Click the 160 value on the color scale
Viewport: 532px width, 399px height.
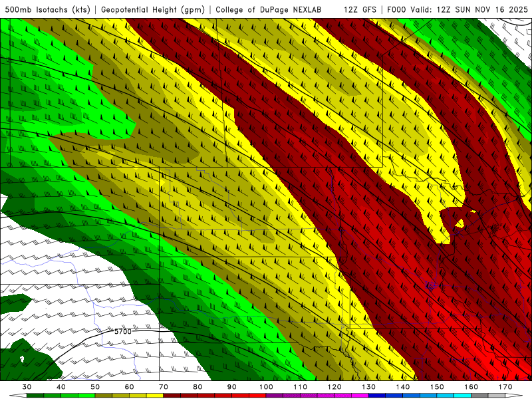tap(471, 387)
